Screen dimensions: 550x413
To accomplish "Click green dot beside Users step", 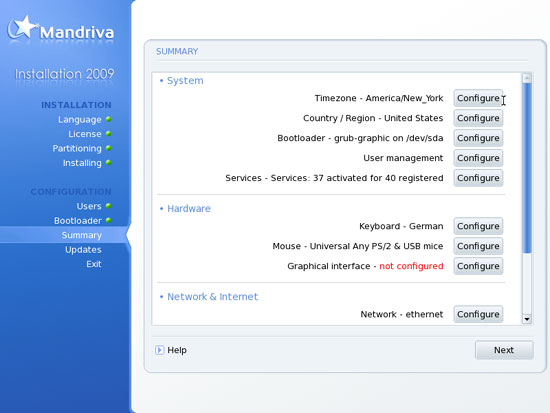I will (108, 206).
